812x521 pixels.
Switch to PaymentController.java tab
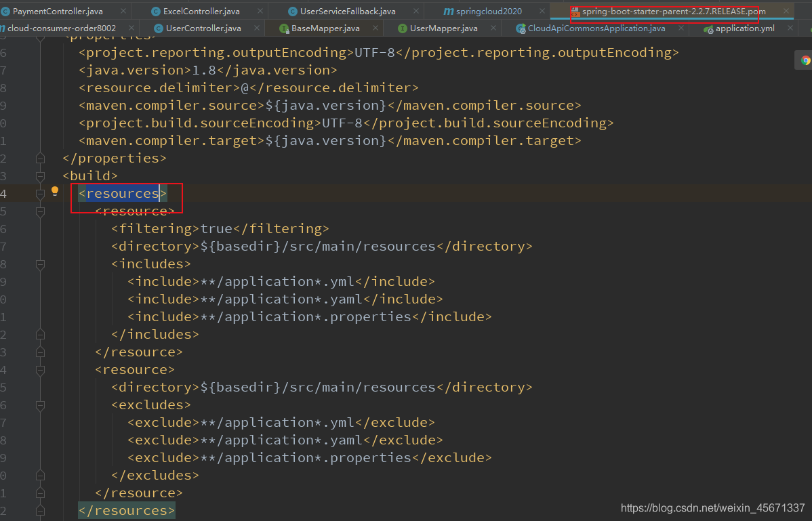(x=58, y=11)
